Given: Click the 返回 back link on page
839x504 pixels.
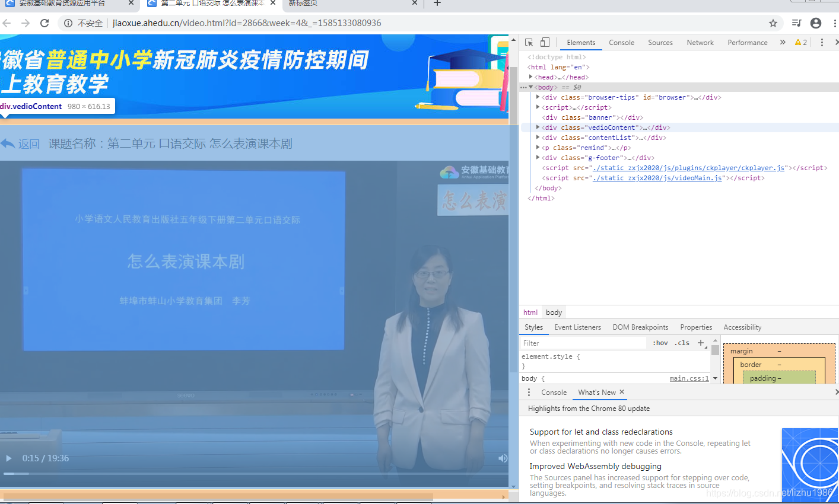Looking at the screenshot, I should tap(28, 143).
